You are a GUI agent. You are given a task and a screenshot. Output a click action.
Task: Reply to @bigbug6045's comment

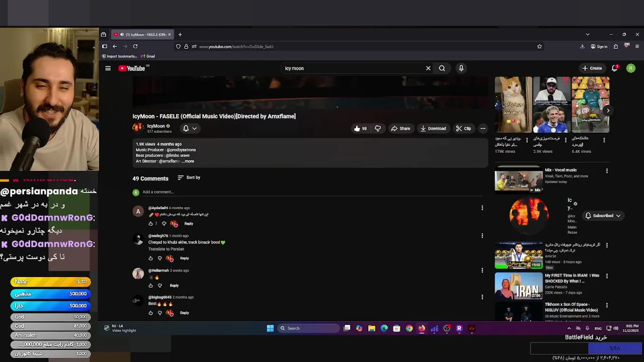point(184,313)
